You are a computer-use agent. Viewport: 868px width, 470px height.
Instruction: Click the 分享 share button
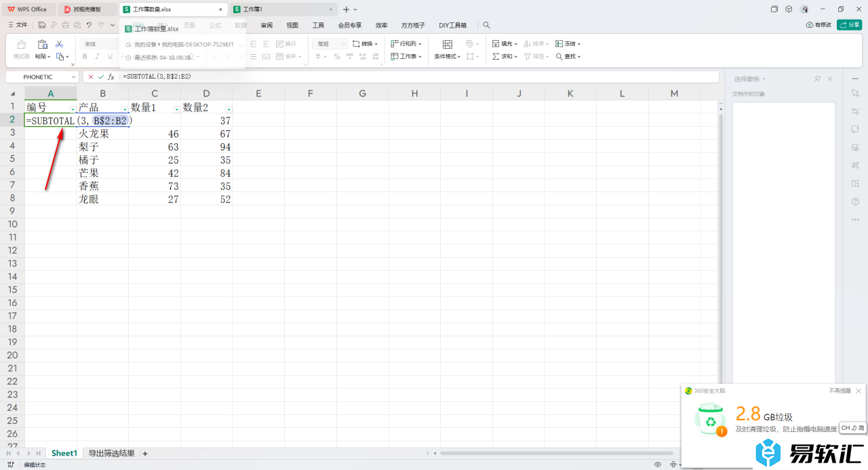click(x=850, y=25)
